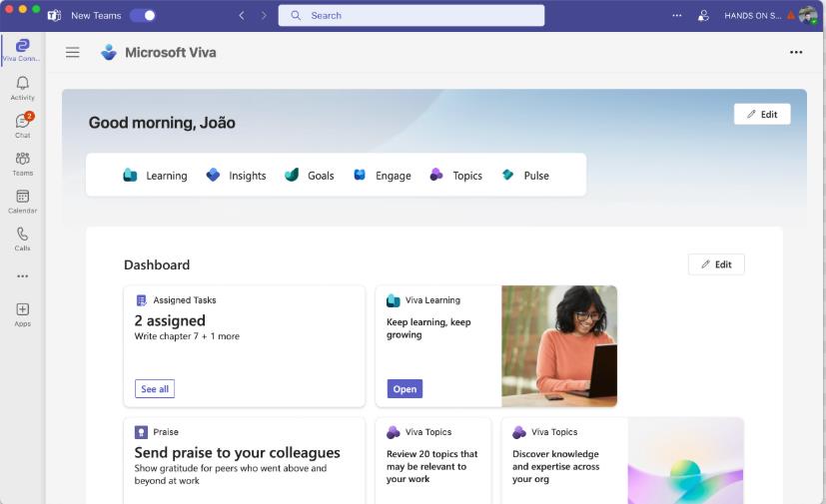Image resolution: width=826 pixels, height=504 pixels.
Task: Click the woman with laptop image
Action: pos(559,346)
